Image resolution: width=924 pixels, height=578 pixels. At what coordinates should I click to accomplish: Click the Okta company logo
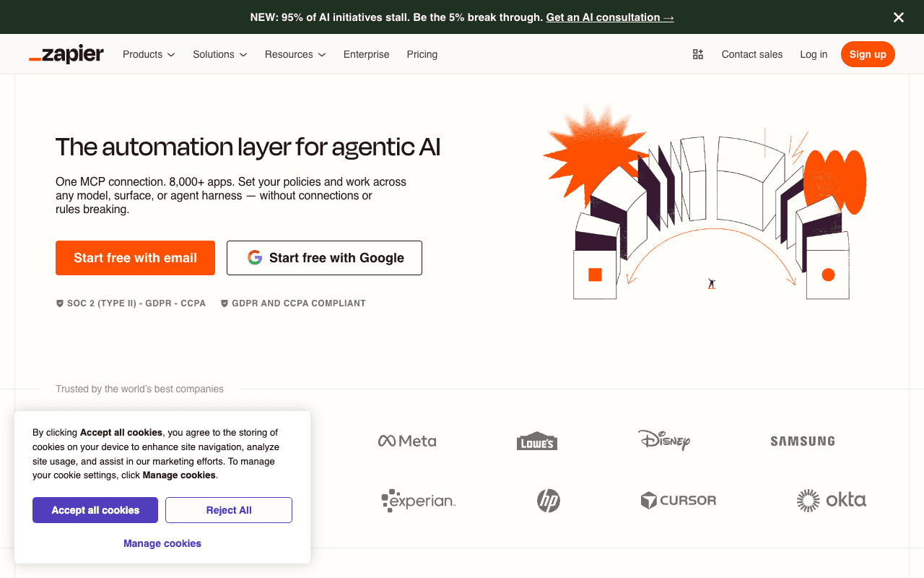[832, 500]
